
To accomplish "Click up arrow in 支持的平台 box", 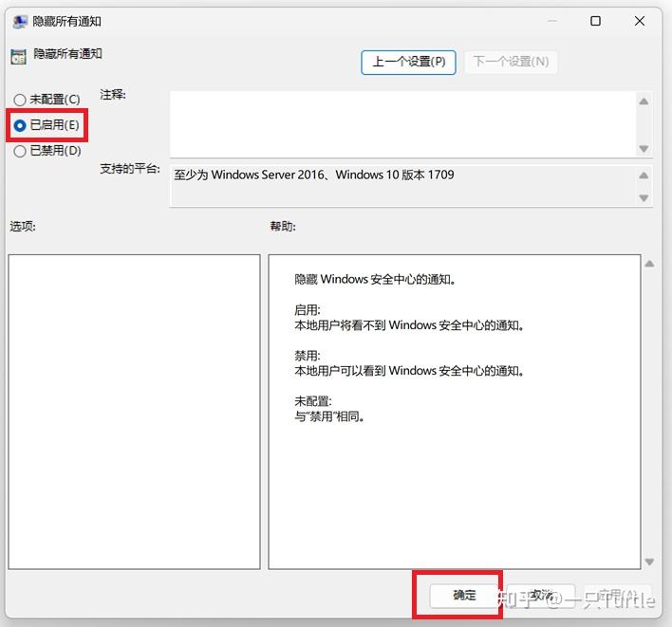I will (x=644, y=175).
